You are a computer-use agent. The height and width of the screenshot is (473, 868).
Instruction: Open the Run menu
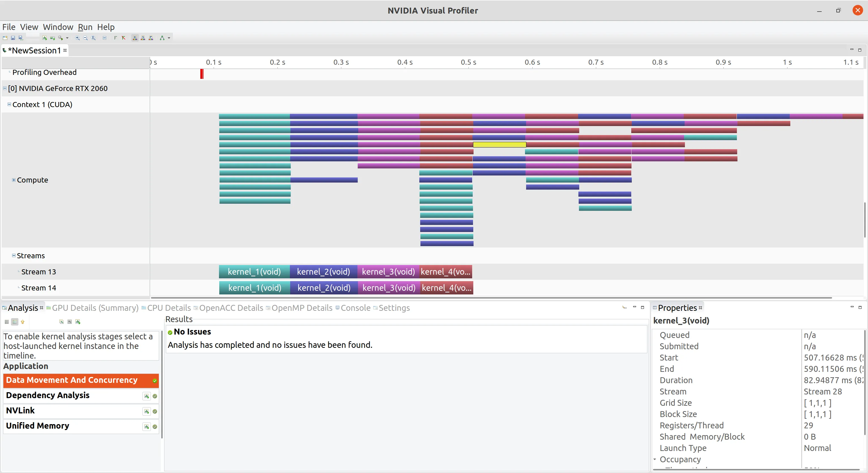(85, 27)
